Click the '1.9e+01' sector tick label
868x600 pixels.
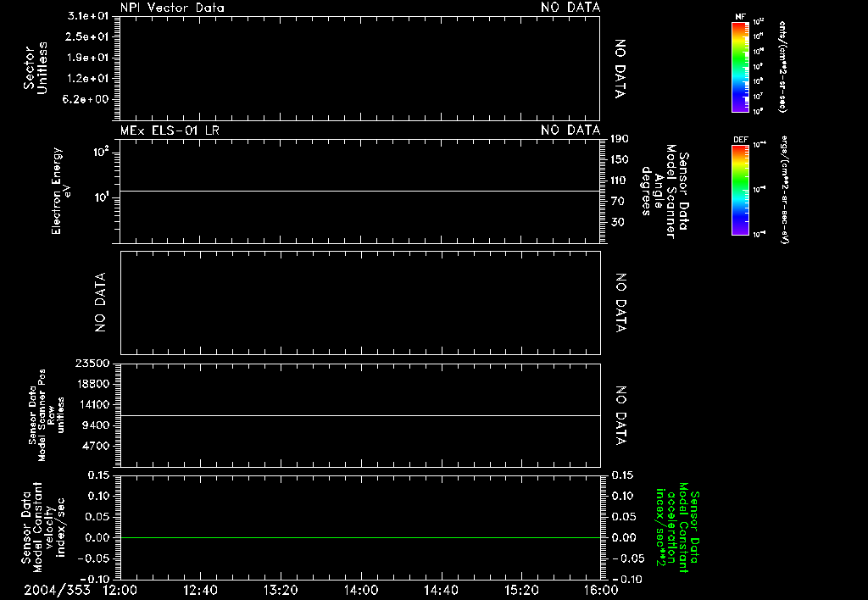pos(88,58)
